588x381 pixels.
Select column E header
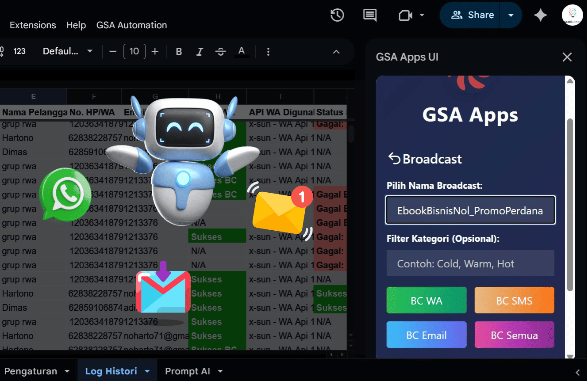click(34, 96)
